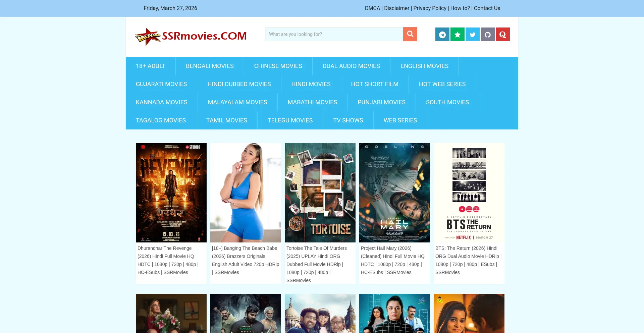Select the DUAL AUDIO MOVIES category
Screen dimensions: 644x333
pyautogui.click(x=351, y=66)
